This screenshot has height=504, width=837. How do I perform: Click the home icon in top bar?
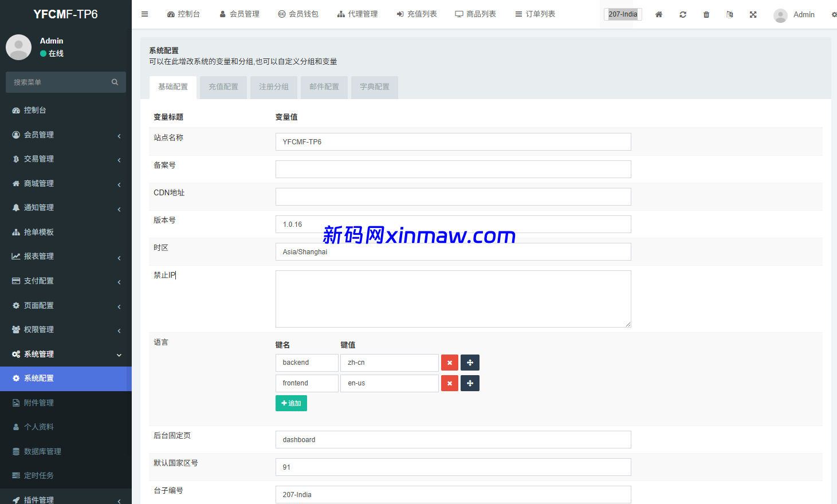click(x=659, y=14)
